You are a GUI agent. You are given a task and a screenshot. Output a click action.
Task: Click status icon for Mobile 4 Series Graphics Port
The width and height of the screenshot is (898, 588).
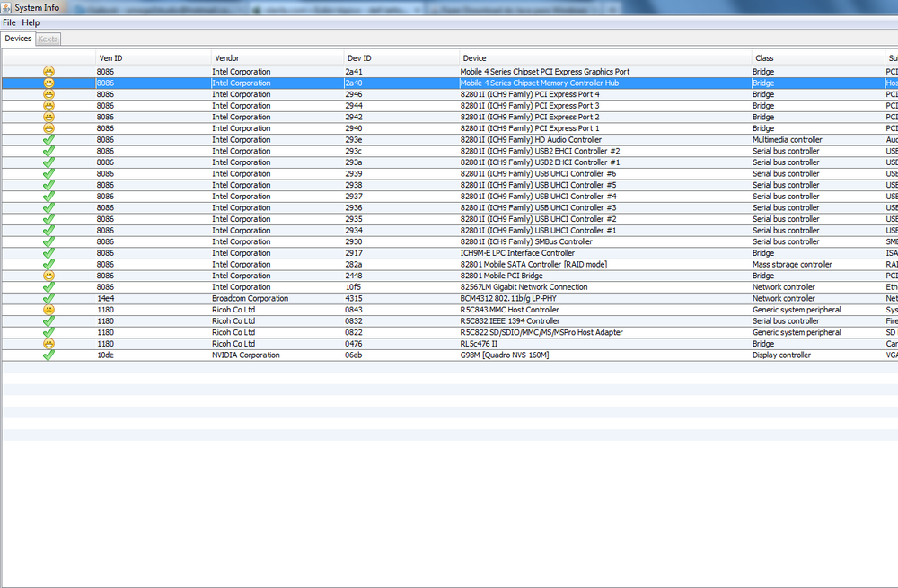click(x=48, y=72)
